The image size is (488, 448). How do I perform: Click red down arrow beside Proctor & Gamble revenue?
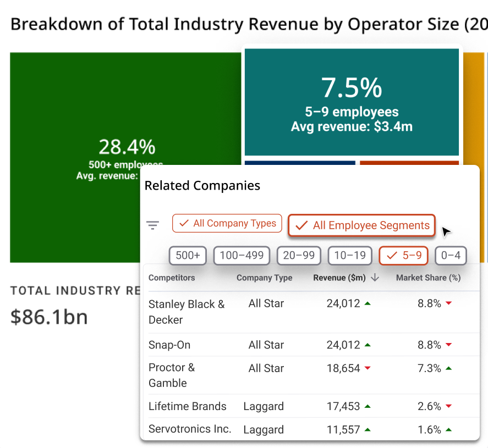point(368,368)
